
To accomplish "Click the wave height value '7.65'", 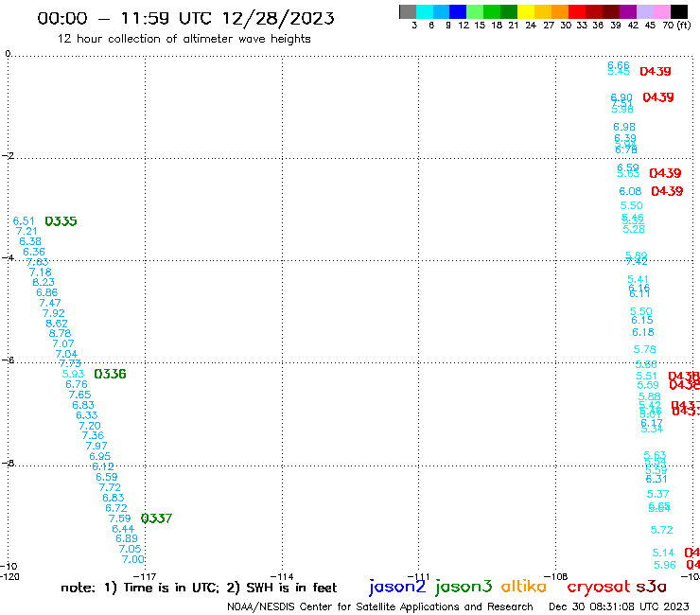I will [79, 395].
